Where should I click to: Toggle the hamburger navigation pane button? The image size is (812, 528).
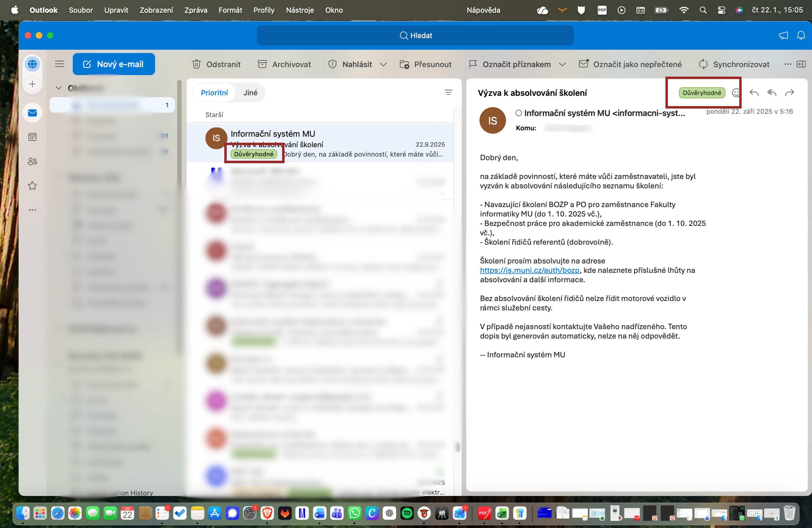click(x=59, y=64)
